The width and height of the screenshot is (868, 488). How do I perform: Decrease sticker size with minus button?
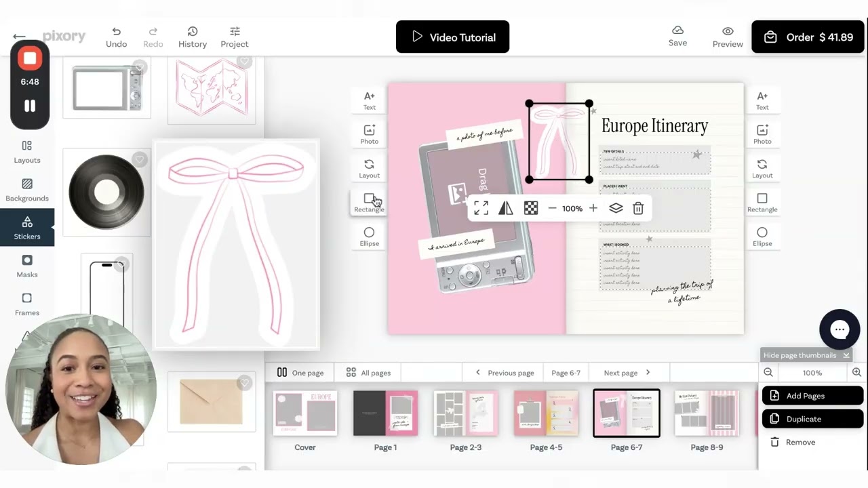(x=552, y=208)
